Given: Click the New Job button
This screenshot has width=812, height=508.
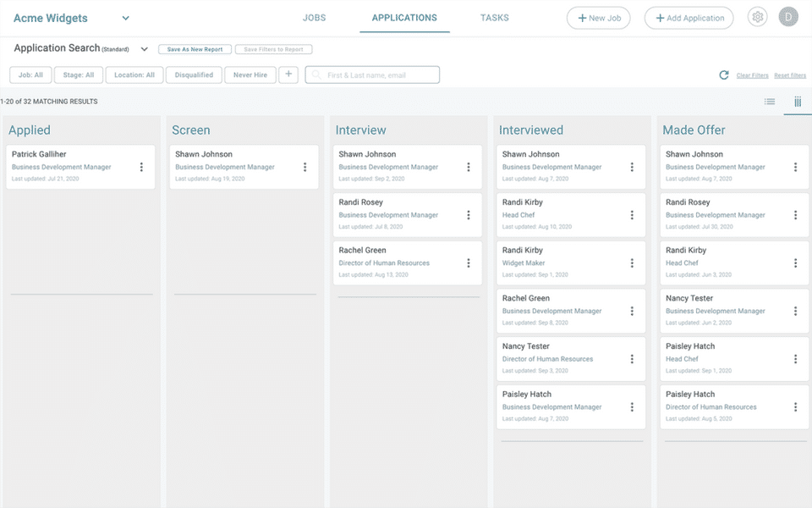Looking at the screenshot, I should 599,18.
